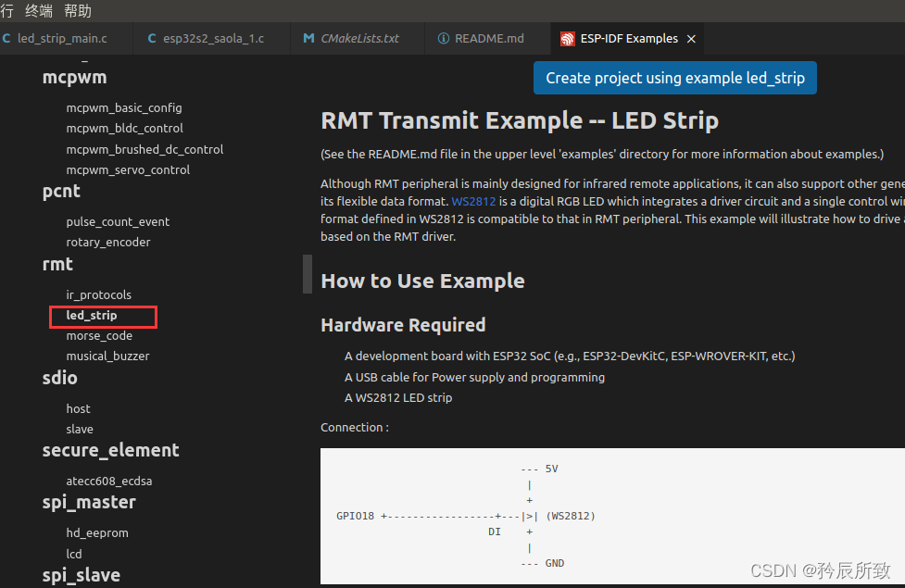Click the examples list scrollbar thumb
Screen dimensions: 905x588
coord(308,274)
